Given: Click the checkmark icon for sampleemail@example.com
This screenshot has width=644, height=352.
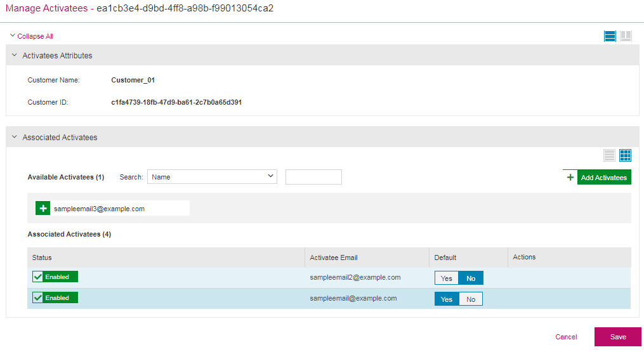Looking at the screenshot, I should 38,298.
